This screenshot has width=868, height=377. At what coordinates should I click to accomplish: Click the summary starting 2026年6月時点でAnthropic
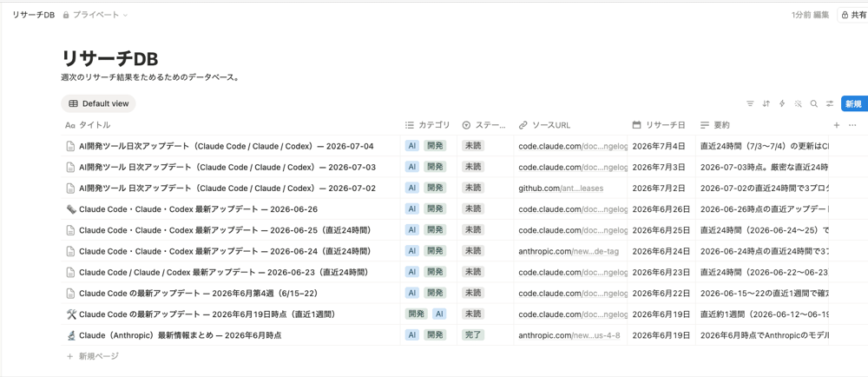coord(762,335)
